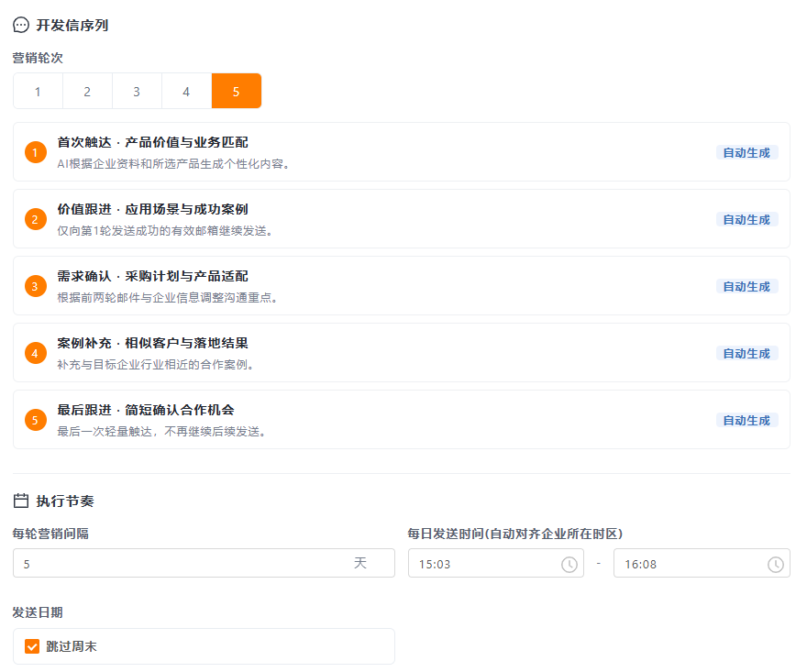Click description 补充与目标企业行业相近的合作案例
Screen dimensions: 807x672
point(156,364)
